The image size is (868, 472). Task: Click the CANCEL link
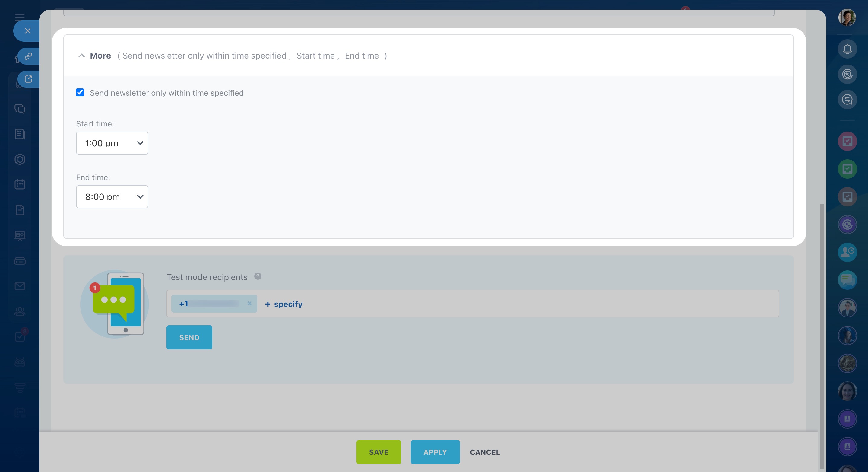485,452
